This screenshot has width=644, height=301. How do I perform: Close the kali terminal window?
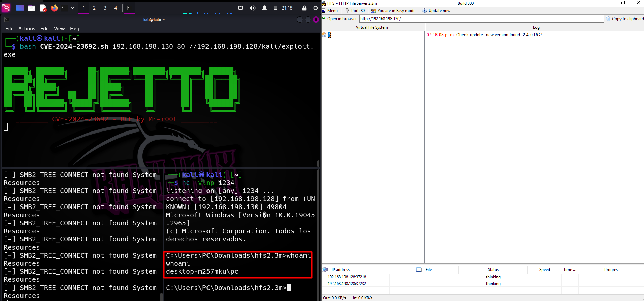click(316, 20)
